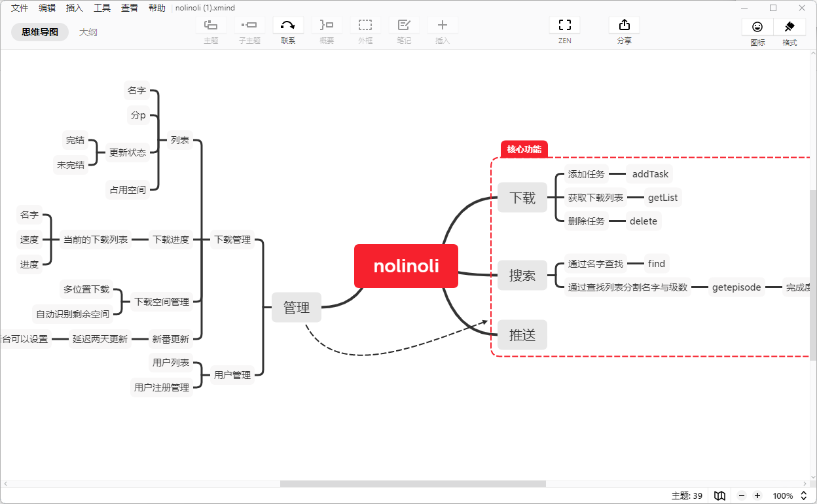
Task: Enter ZEN fullscreen mode
Action: [564, 26]
